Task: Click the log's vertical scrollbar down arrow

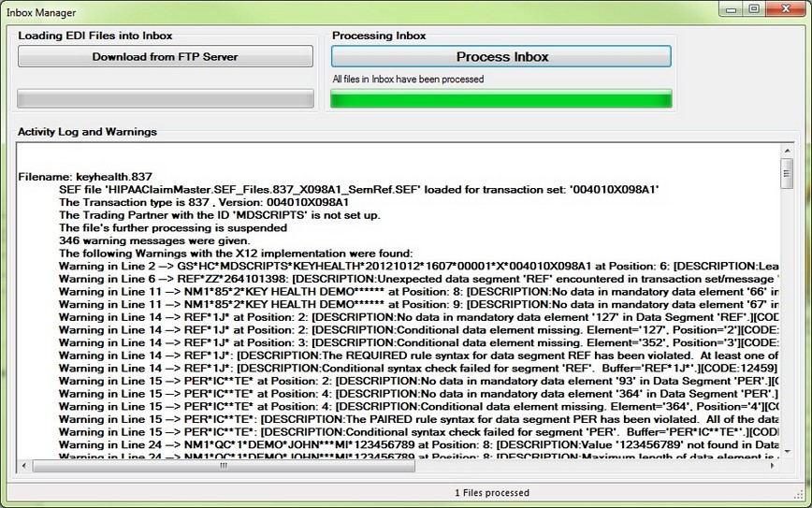Action: 787,450
